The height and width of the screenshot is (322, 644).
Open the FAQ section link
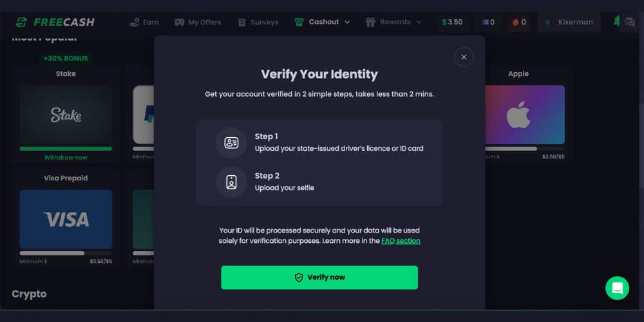401,241
